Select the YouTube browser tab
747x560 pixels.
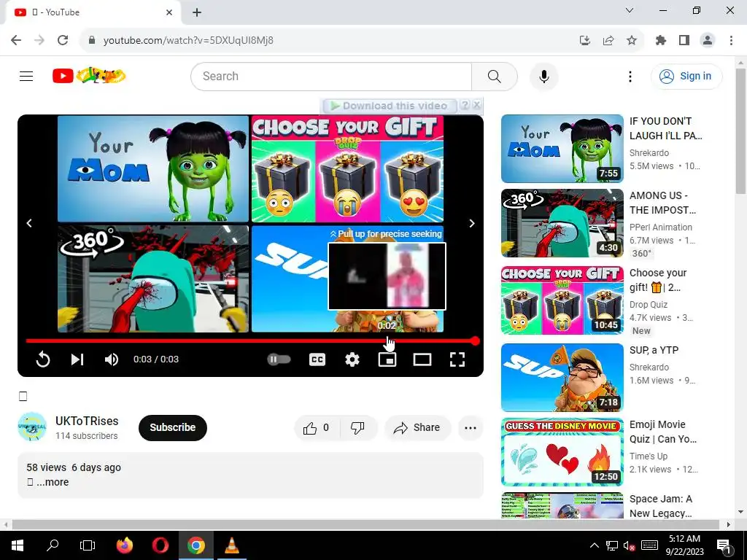pyautogui.click(x=93, y=13)
